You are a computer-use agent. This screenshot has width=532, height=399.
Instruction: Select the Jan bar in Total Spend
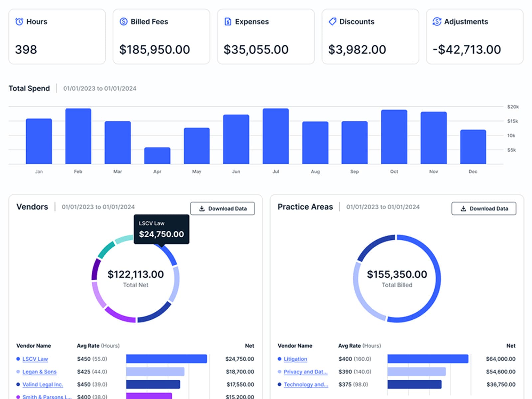tap(39, 141)
